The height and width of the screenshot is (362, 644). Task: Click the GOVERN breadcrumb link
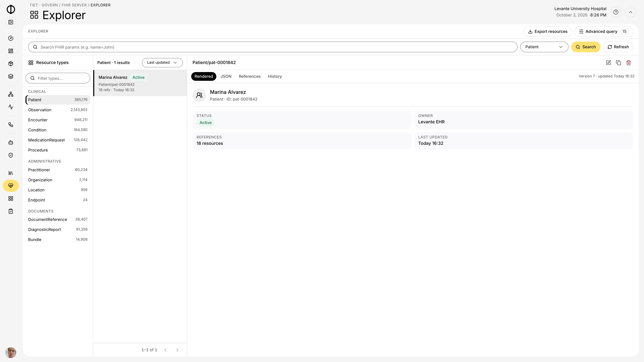click(49, 5)
